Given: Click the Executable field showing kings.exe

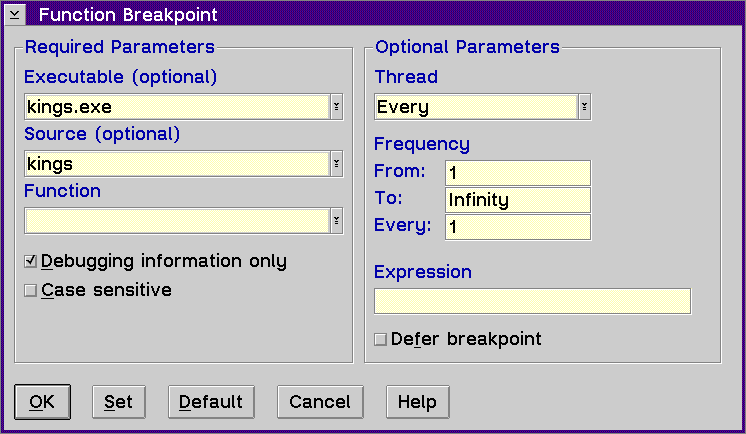Looking at the screenshot, I should tap(177, 107).
